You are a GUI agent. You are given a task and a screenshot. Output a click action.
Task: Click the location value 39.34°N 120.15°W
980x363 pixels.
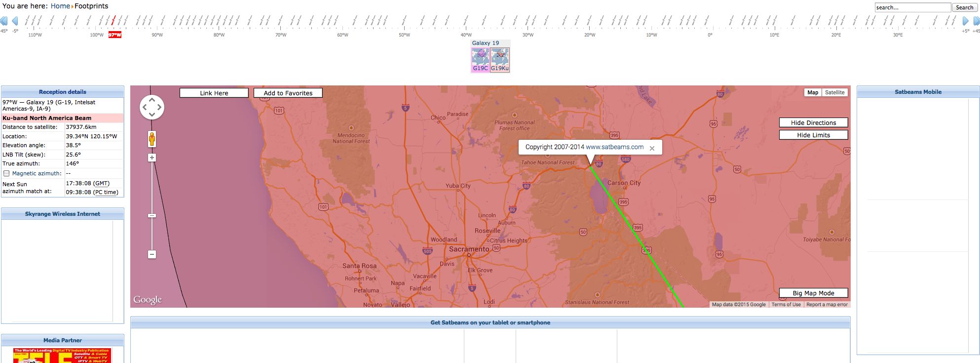[x=91, y=136]
